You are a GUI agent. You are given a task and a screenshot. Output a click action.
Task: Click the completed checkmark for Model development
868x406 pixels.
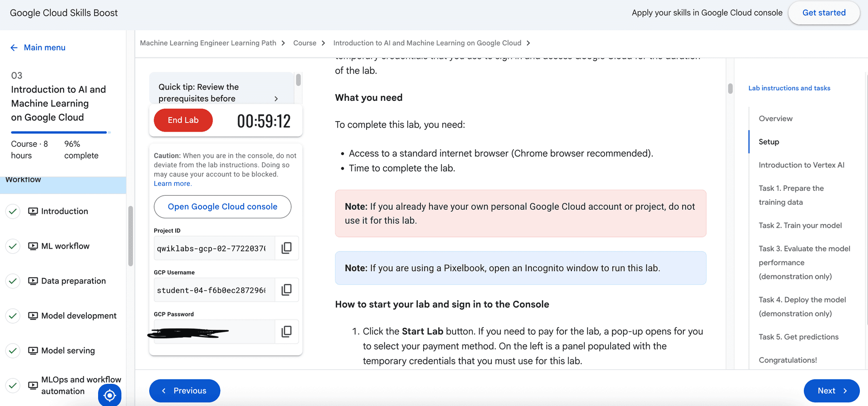[13, 316]
